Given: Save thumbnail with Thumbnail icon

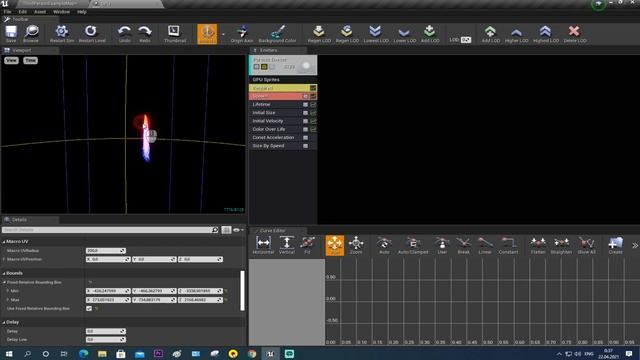Looking at the screenshot, I should tap(175, 33).
